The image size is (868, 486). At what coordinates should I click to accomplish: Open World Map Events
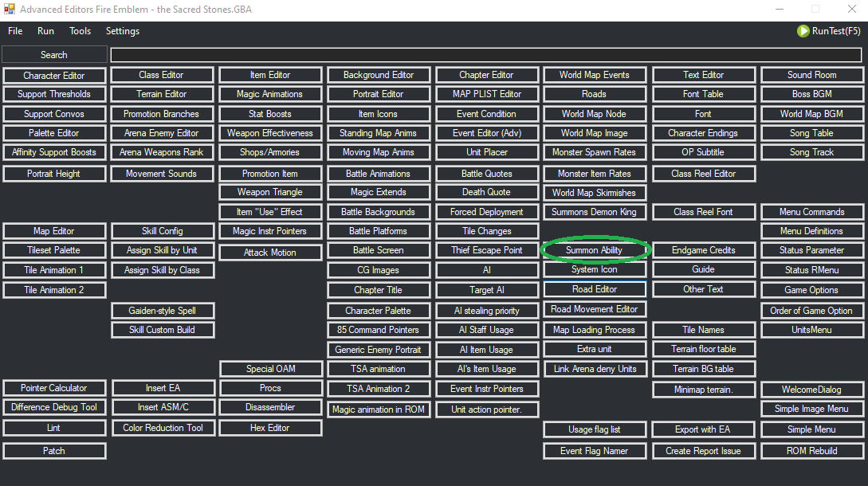pos(594,75)
